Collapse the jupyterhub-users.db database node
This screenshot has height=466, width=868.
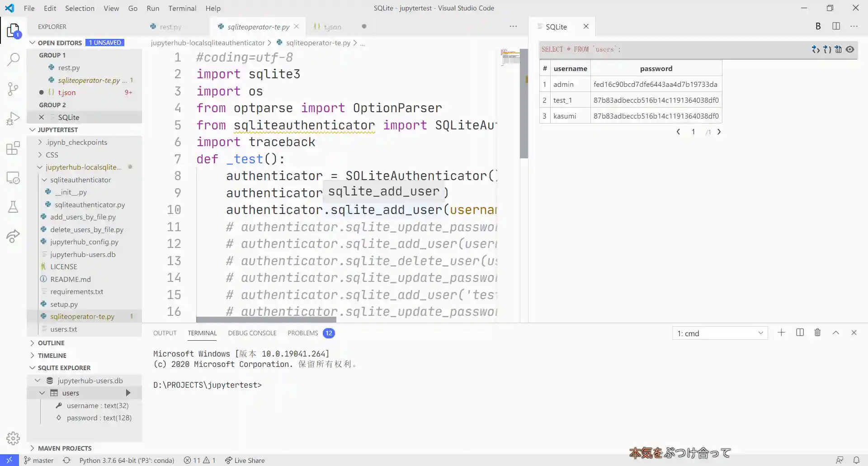[x=38, y=380]
